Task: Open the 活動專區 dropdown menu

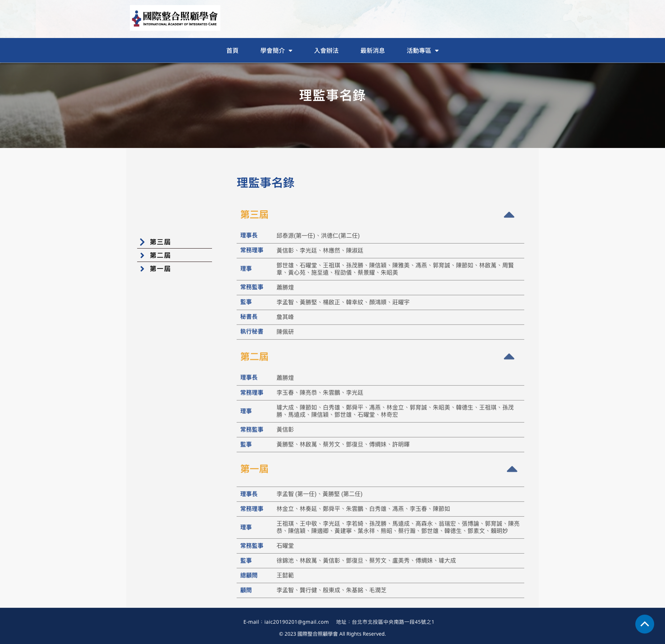Action: (x=422, y=51)
